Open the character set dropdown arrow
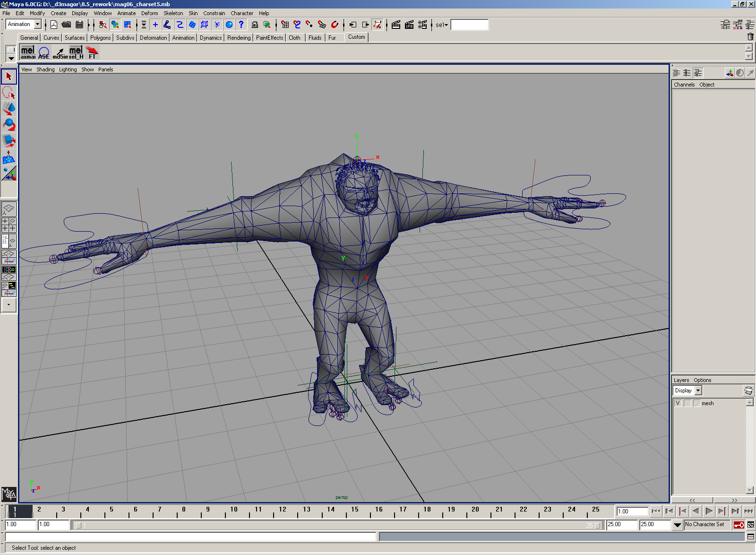Image resolution: width=756 pixels, height=555 pixels. pyautogui.click(x=677, y=525)
